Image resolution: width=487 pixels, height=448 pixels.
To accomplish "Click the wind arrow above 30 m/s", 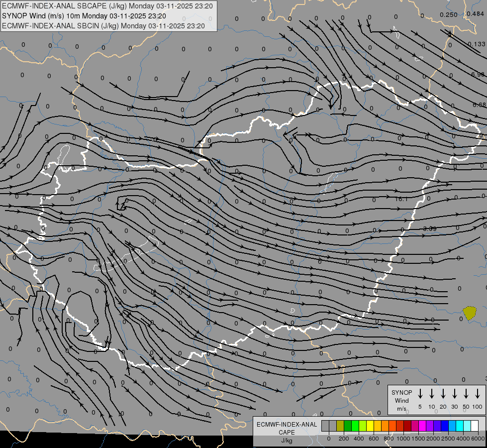I will [x=454, y=394].
